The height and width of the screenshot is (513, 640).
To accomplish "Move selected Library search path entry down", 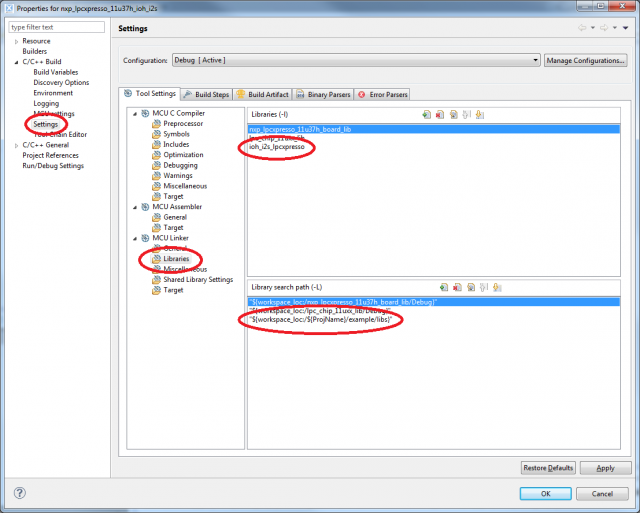I will pyautogui.click(x=497, y=287).
